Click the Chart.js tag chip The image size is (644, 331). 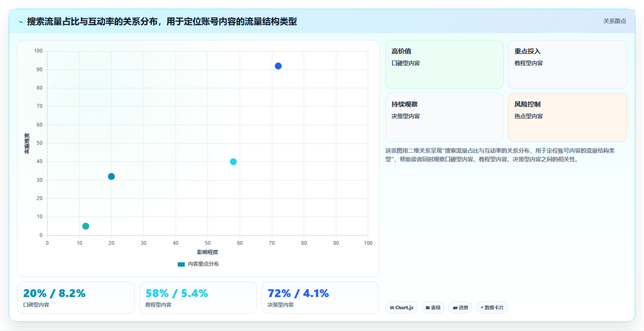tap(401, 308)
